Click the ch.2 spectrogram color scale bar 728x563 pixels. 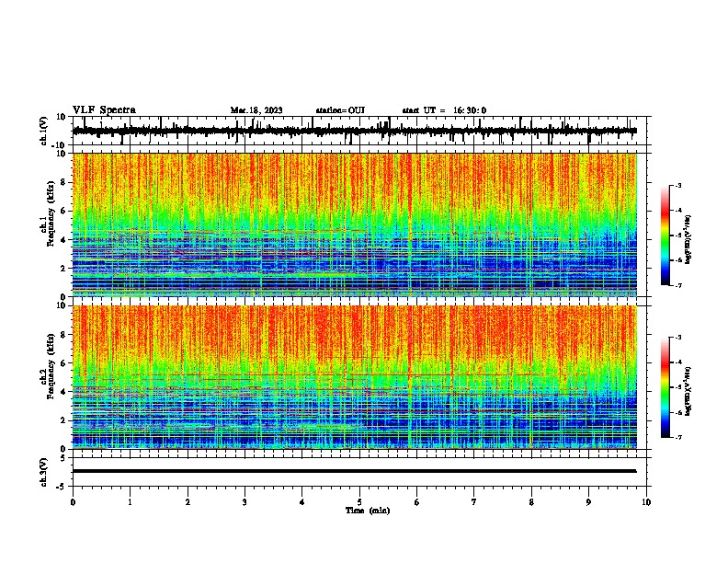tap(665, 387)
